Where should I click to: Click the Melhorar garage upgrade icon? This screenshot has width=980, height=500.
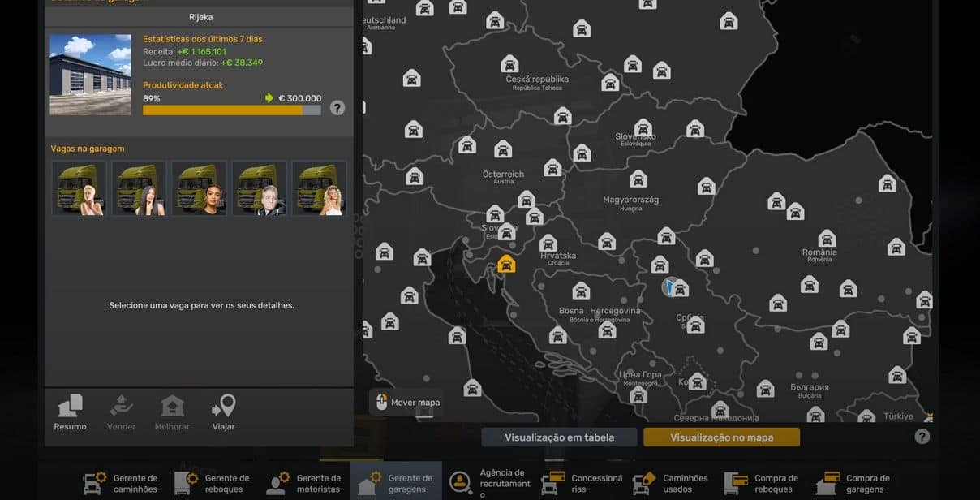tap(172, 406)
